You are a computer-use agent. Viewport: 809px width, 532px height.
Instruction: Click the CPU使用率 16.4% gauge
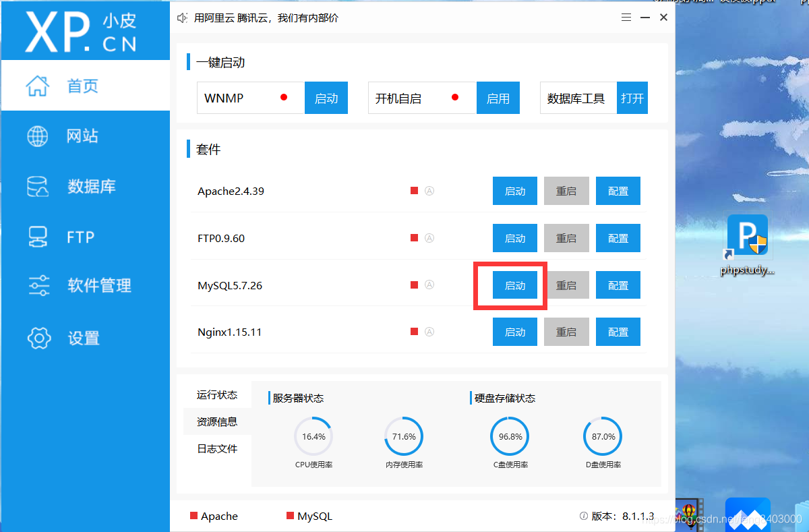[313, 436]
